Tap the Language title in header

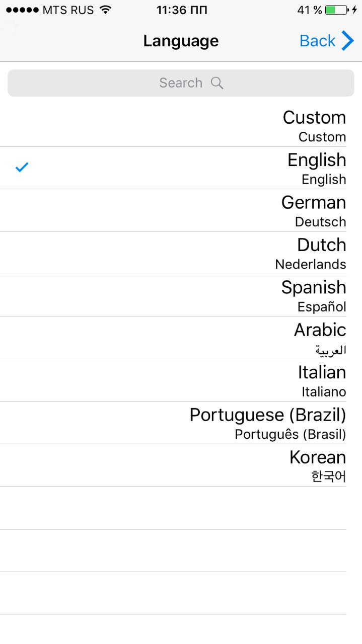pos(181,41)
